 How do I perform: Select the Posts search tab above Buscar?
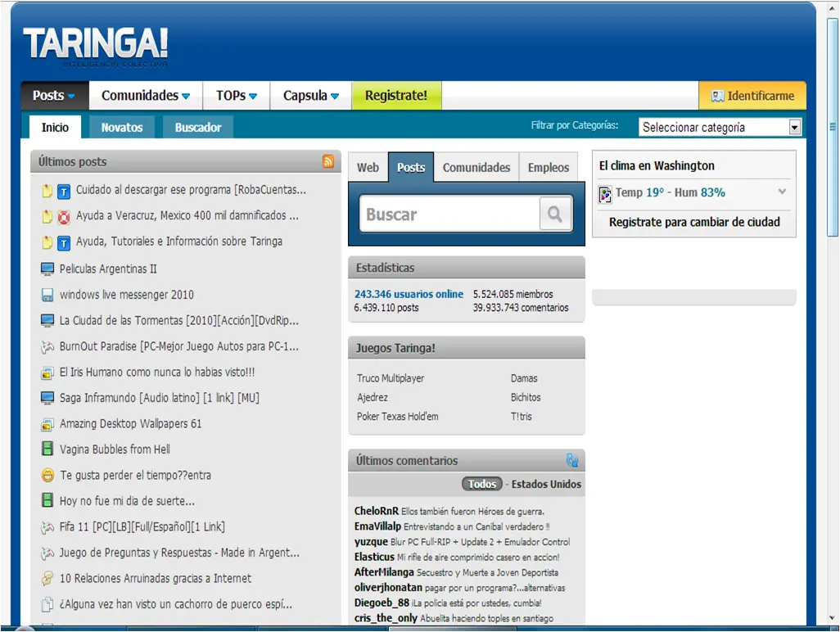click(x=411, y=168)
